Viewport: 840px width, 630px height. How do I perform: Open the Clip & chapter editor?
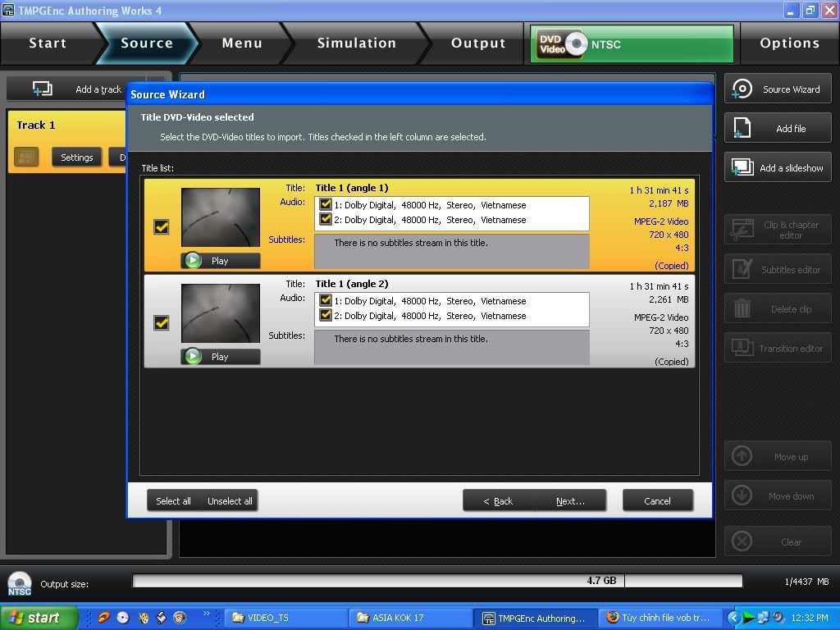778,230
